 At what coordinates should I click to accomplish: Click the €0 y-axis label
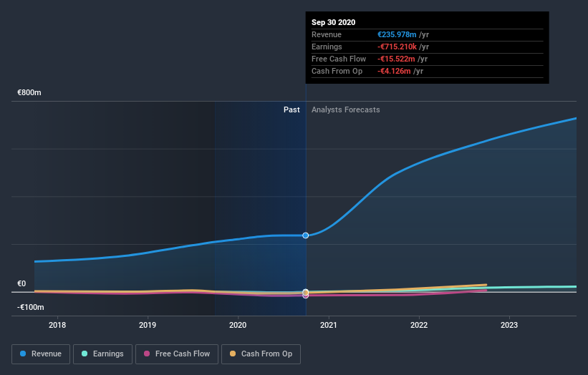[x=21, y=283]
